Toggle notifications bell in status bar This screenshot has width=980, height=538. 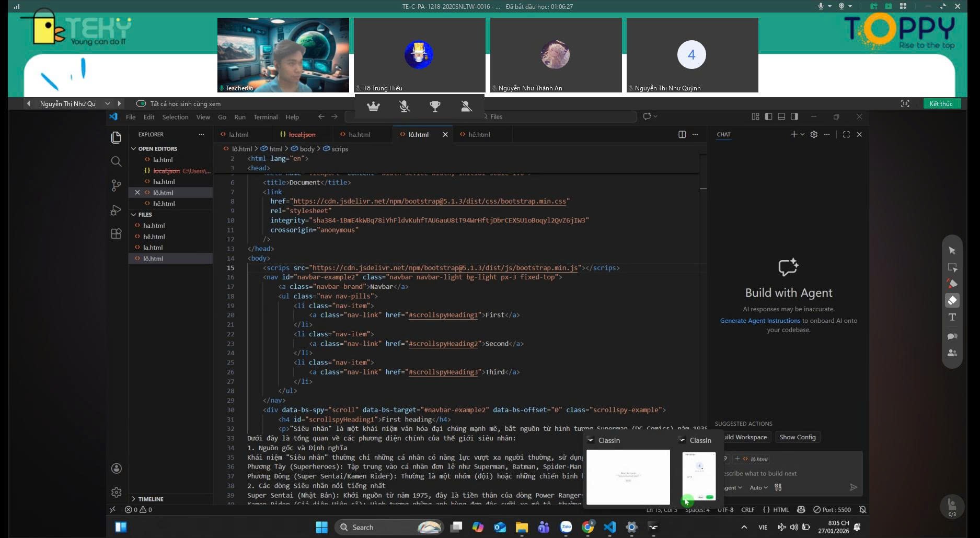pos(863,509)
